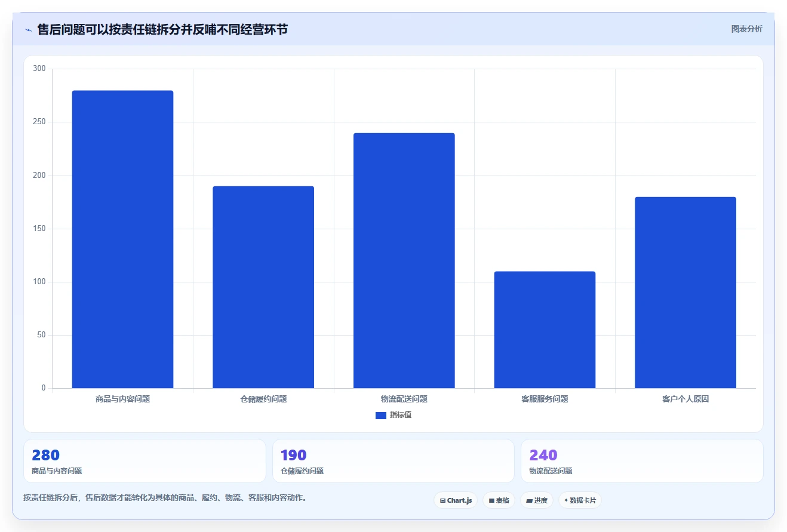Image resolution: width=787 pixels, height=532 pixels.
Task: Click the y-axis value 0
Action: pyautogui.click(x=44, y=388)
